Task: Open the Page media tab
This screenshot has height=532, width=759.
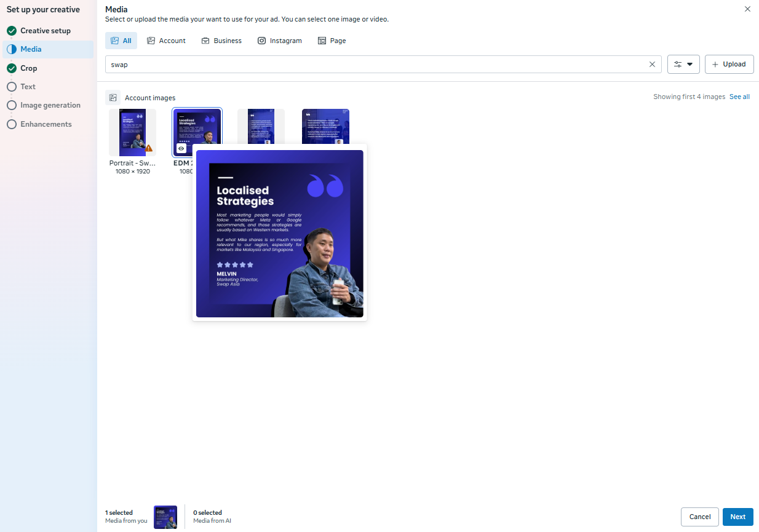Action: 332,41
